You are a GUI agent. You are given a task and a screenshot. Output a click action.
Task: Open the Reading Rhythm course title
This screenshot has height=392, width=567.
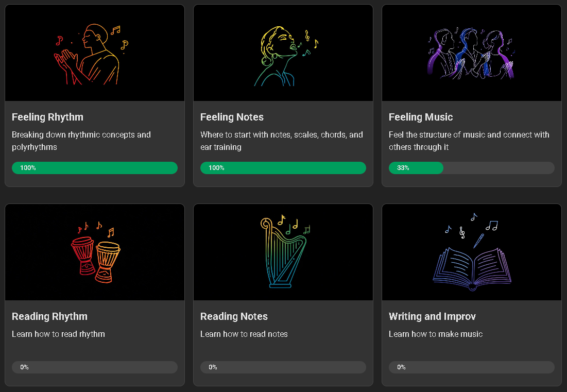(x=49, y=317)
